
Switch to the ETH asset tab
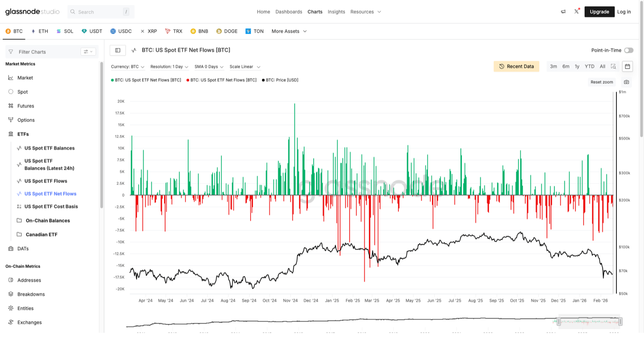(x=40, y=31)
